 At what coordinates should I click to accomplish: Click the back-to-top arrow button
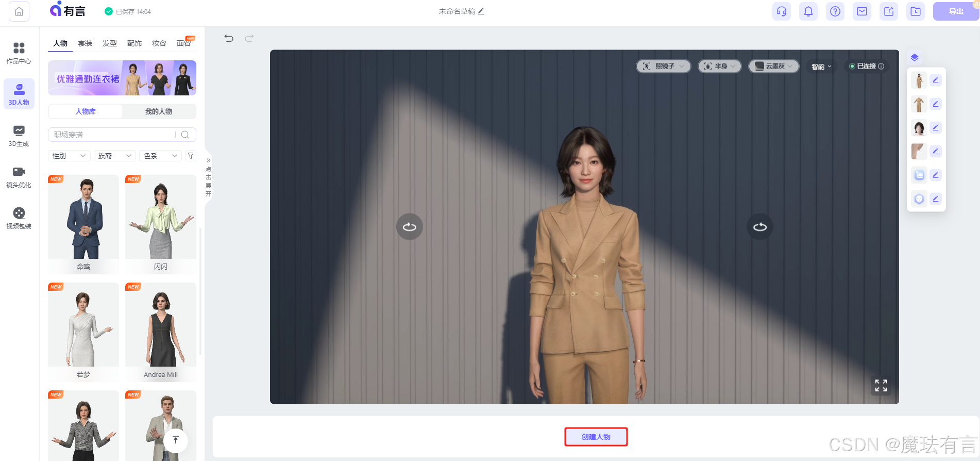176,440
